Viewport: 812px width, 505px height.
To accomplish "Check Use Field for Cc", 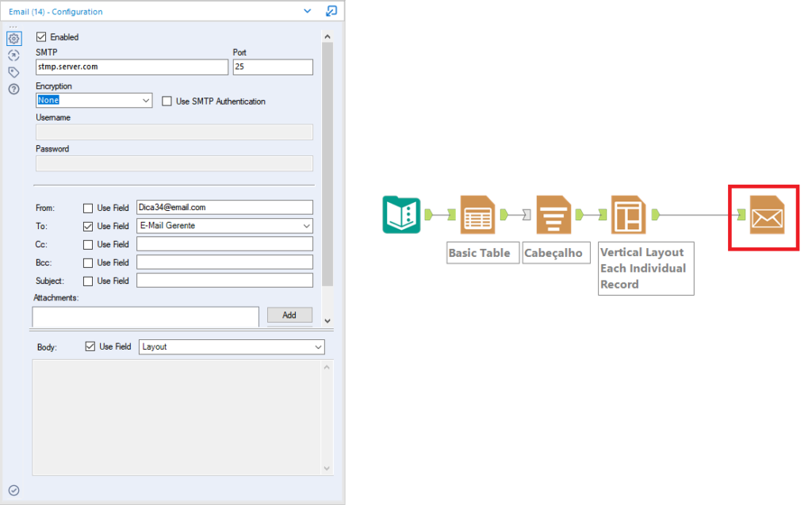I will tap(88, 244).
